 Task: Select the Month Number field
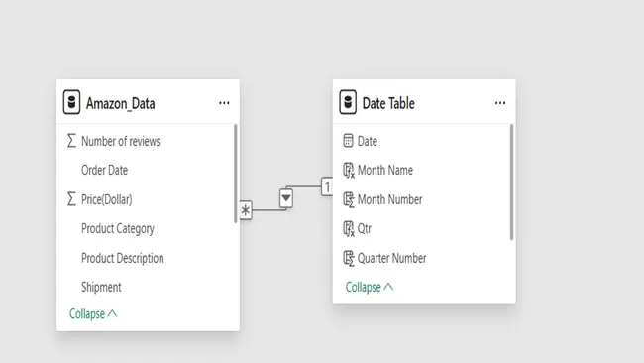point(389,199)
